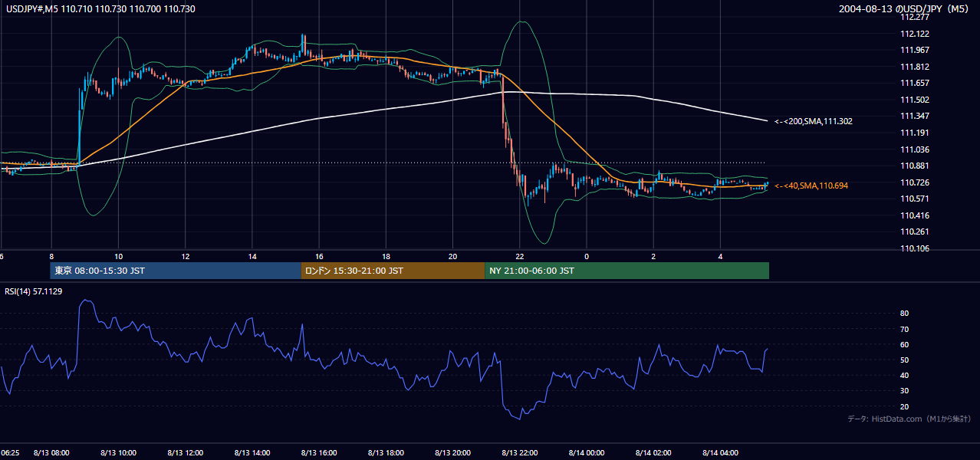The width and height of the screenshot is (980, 460).
Task: Click RSI scale value 20
Action: (x=904, y=406)
